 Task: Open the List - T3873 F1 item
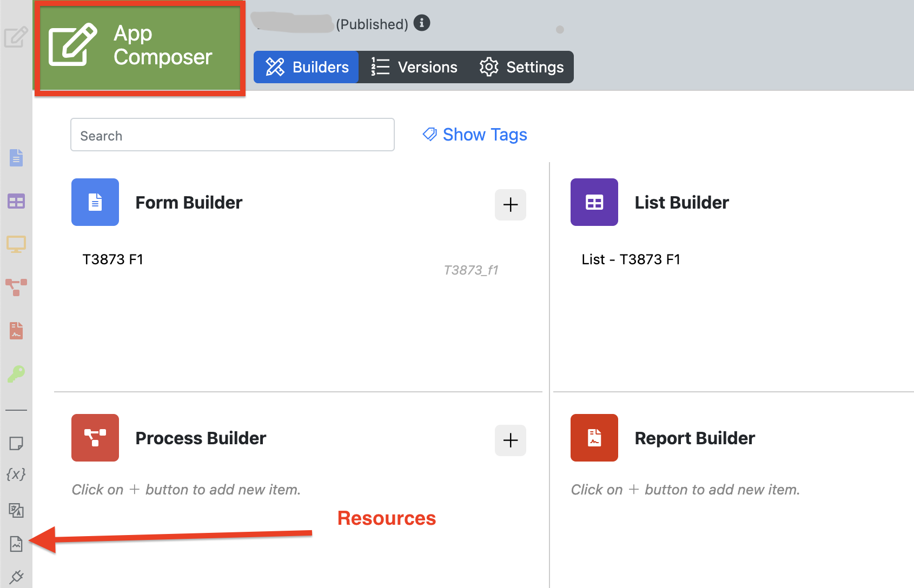[631, 259]
